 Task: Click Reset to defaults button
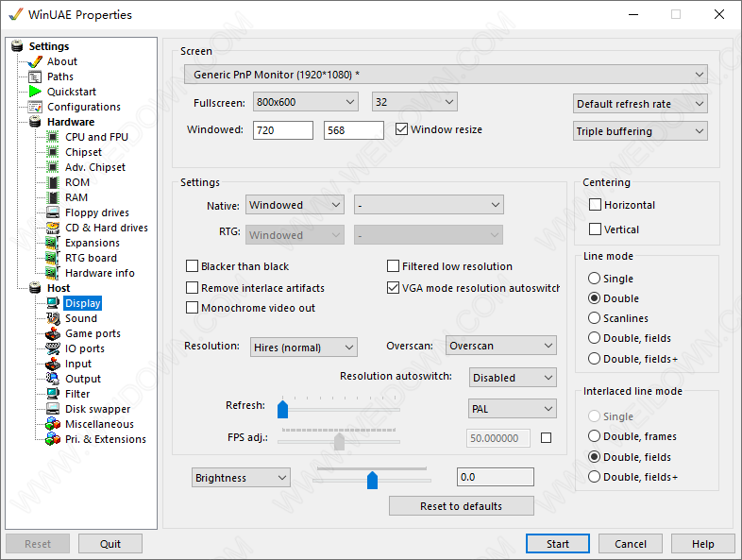(462, 506)
